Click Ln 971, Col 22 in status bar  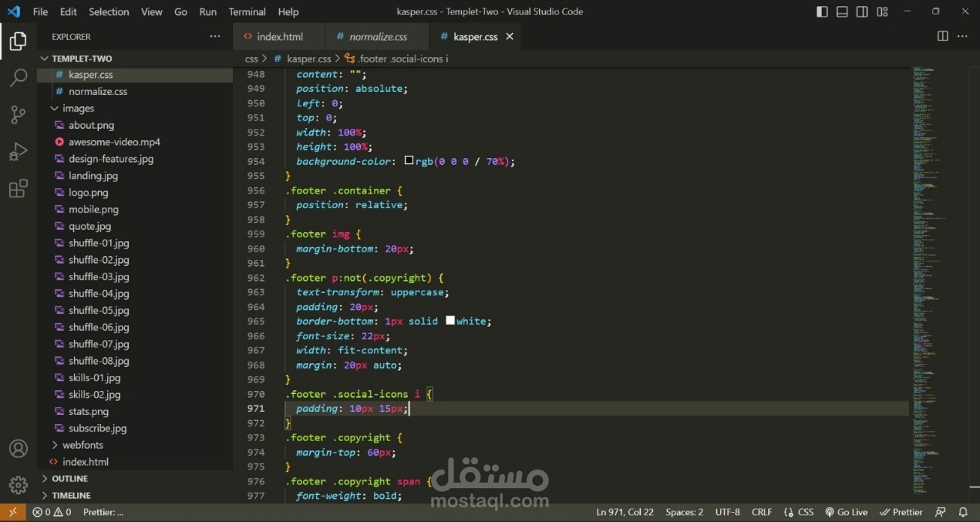tap(625, 512)
